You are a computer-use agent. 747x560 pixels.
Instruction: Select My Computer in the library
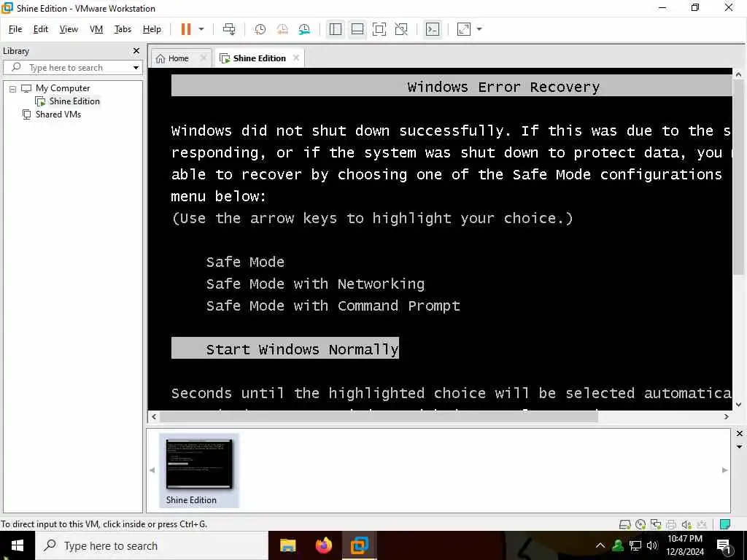click(x=63, y=88)
